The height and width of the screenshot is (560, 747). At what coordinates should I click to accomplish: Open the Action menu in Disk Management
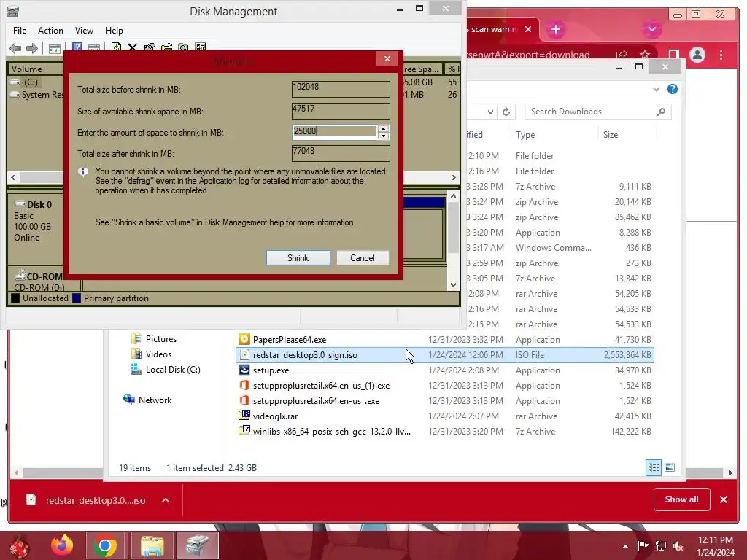(50, 31)
